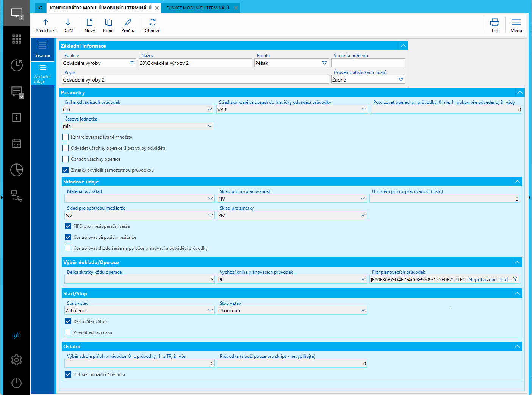Open Sklad pro zmetky dropdown

pyautogui.click(x=363, y=215)
